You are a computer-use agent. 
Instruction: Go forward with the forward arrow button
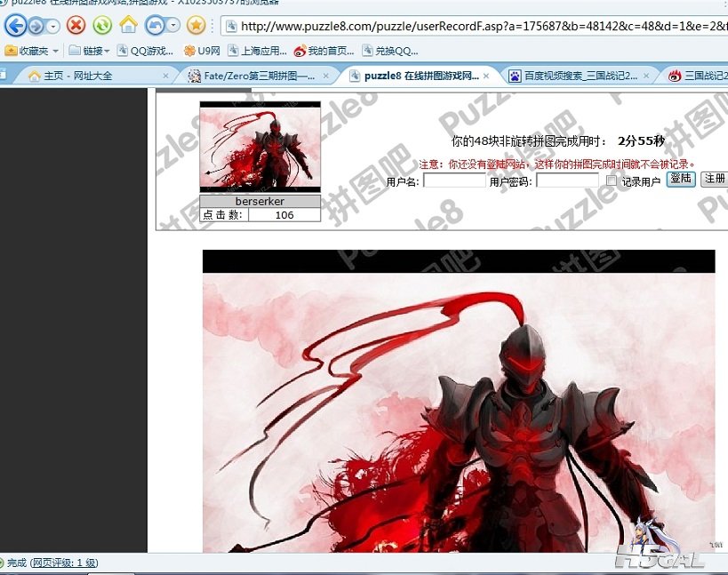36,26
